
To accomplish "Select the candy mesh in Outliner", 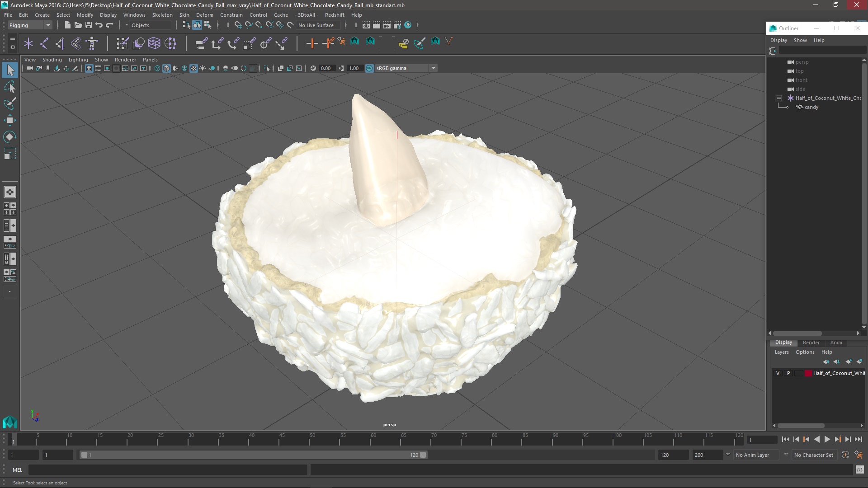I will coord(811,107).
